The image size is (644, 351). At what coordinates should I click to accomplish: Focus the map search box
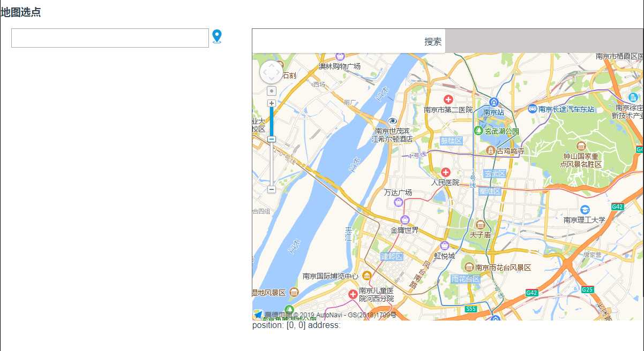click(x=337, y=41)
